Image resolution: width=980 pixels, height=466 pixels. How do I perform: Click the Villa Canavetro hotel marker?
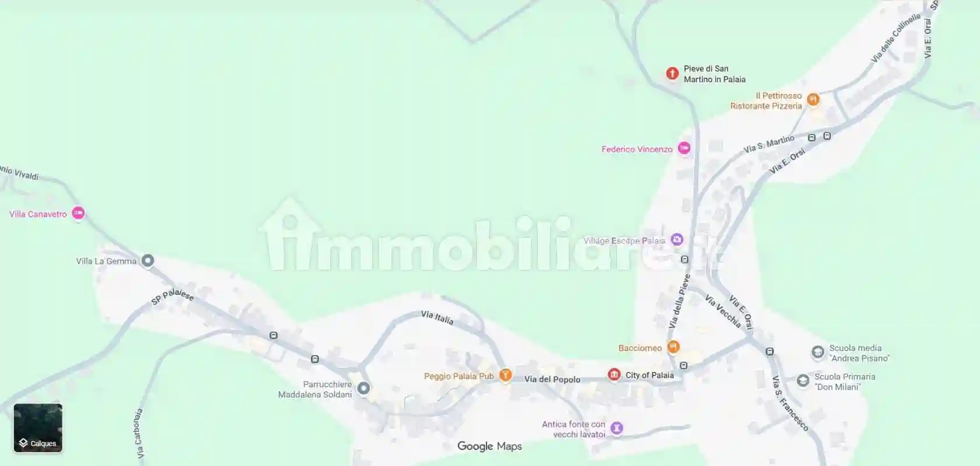(78, 214)
